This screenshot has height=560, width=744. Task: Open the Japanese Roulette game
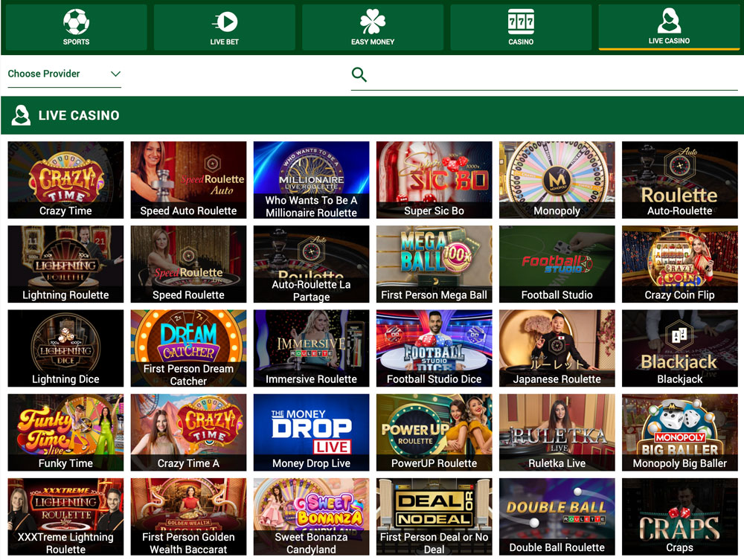pos(557,348)
